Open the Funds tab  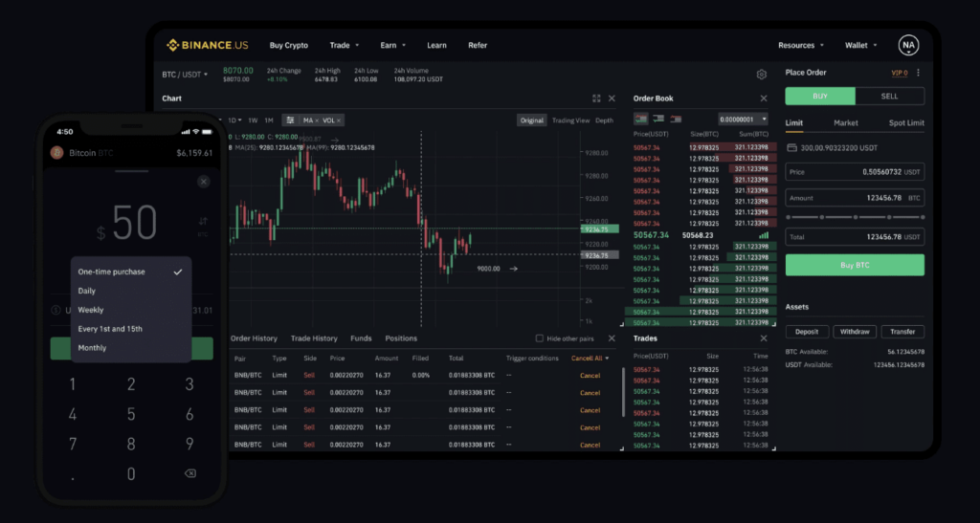(361, 338)
